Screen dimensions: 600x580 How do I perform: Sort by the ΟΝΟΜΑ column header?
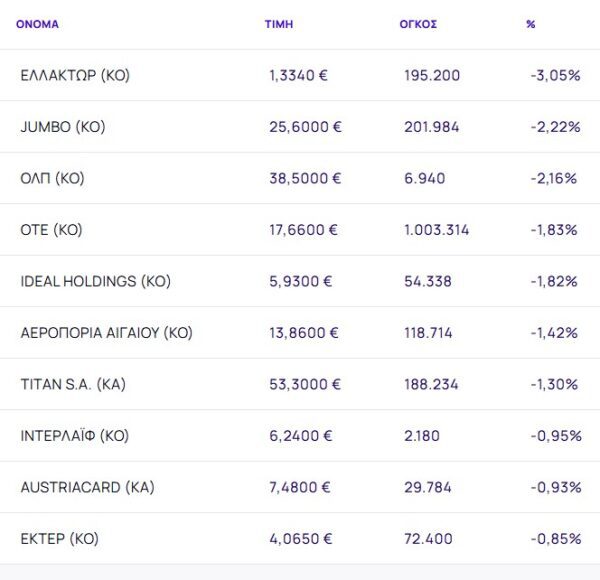pyautogui.click(x=36, y=24)
